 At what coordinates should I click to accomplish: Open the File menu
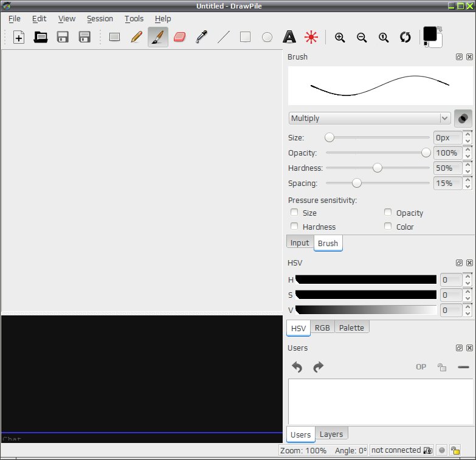coord(15,19)
